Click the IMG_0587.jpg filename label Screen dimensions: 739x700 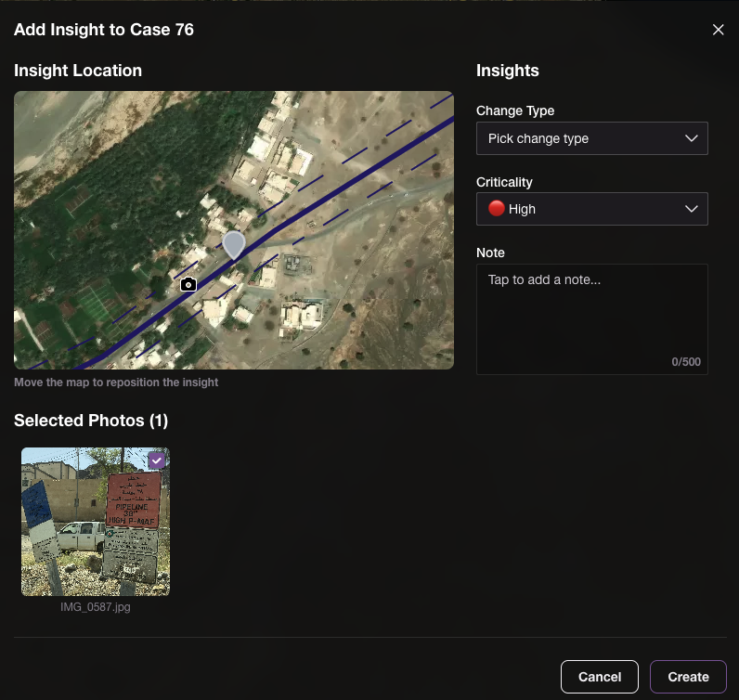pos(95,605)
